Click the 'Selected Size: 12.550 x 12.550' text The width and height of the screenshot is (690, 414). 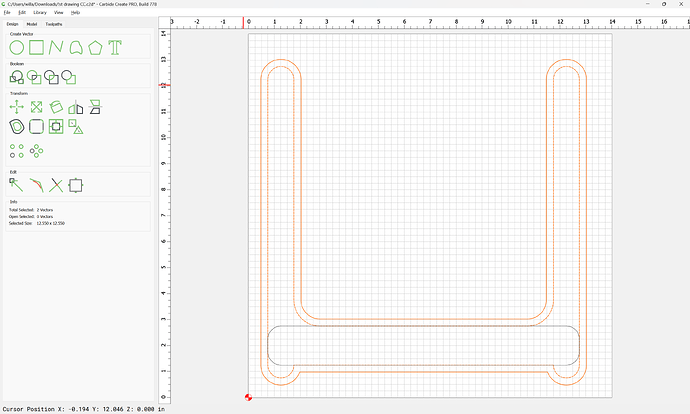[x=37, y=223]
